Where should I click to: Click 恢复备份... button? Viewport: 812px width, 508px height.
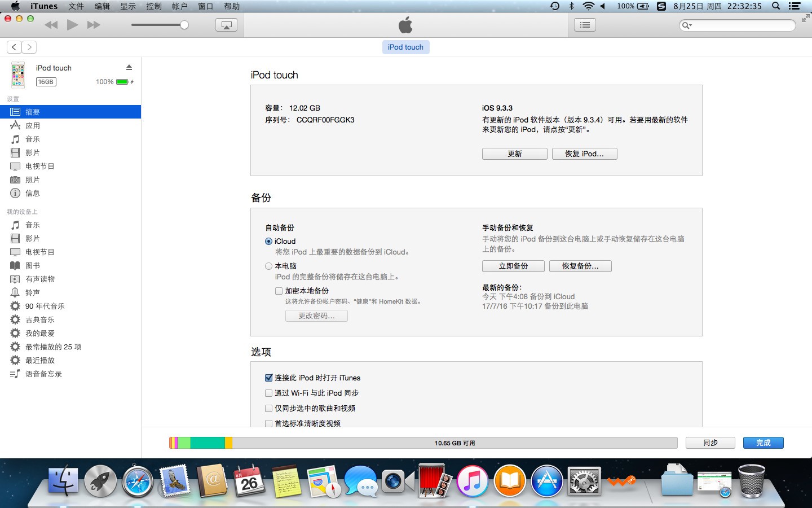point(580,266)
